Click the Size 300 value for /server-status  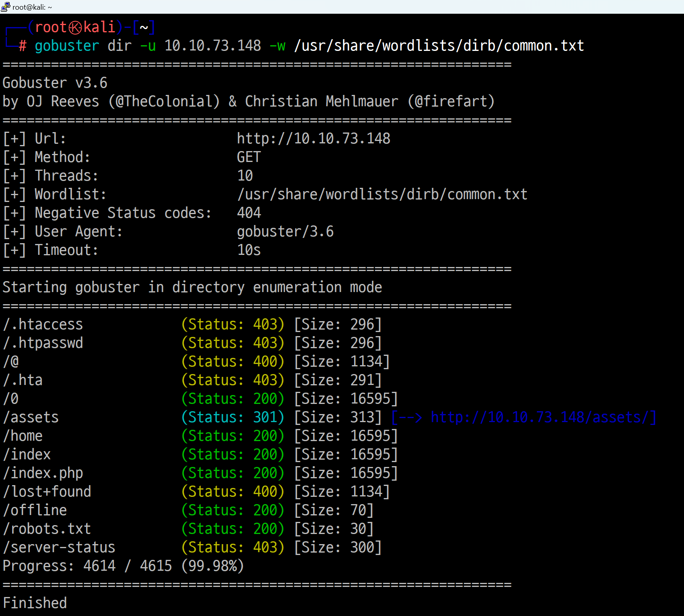tap(338, 547)
